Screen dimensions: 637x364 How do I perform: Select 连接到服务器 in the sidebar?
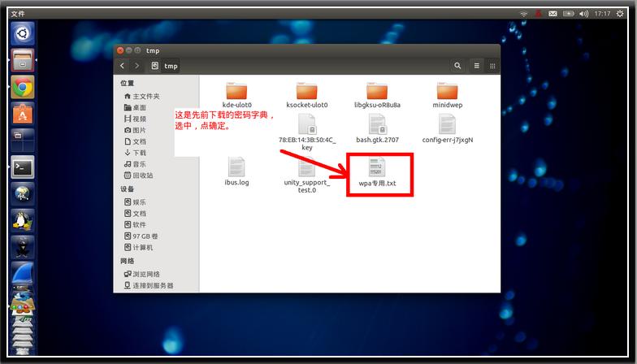(151, 285)
